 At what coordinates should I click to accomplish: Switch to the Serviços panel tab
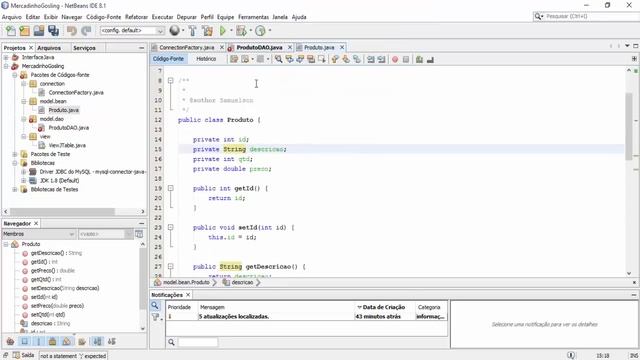84,48
